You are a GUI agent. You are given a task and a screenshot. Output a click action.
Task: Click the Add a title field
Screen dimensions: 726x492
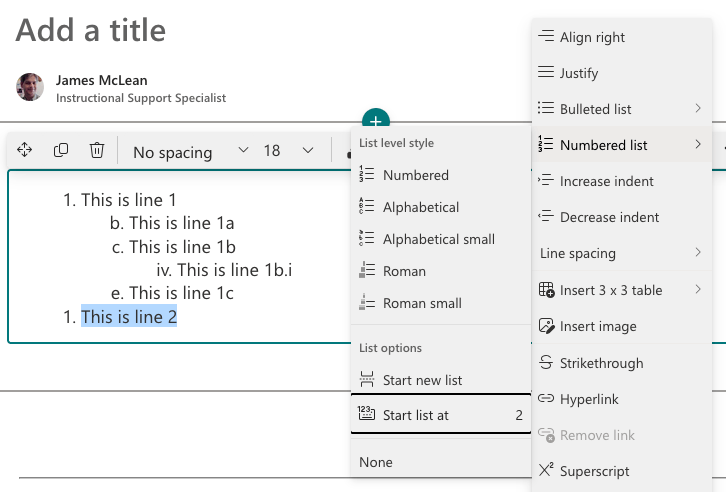[91, 30]
